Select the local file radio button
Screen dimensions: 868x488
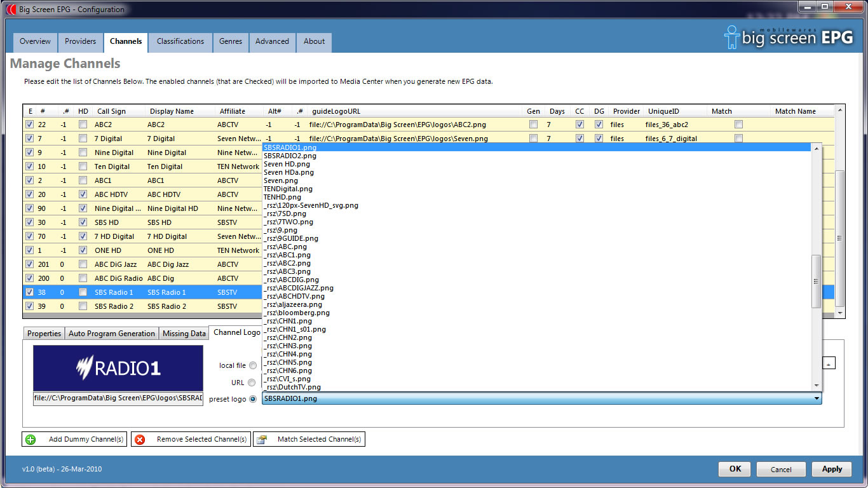click(x=253, y=365)
